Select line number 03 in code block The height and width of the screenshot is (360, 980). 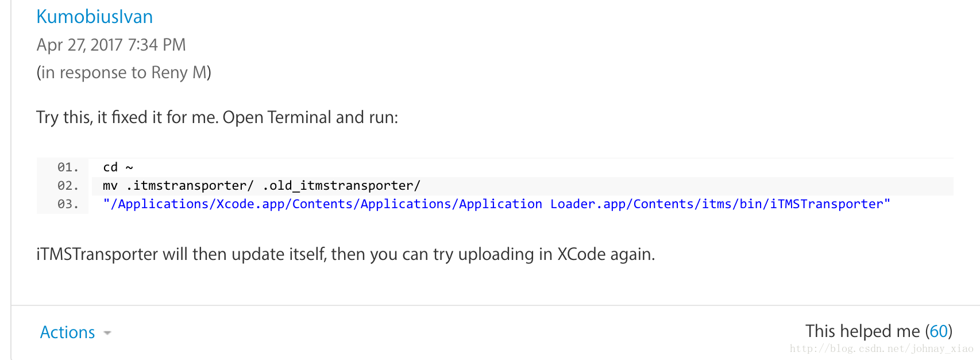[68, 204]
